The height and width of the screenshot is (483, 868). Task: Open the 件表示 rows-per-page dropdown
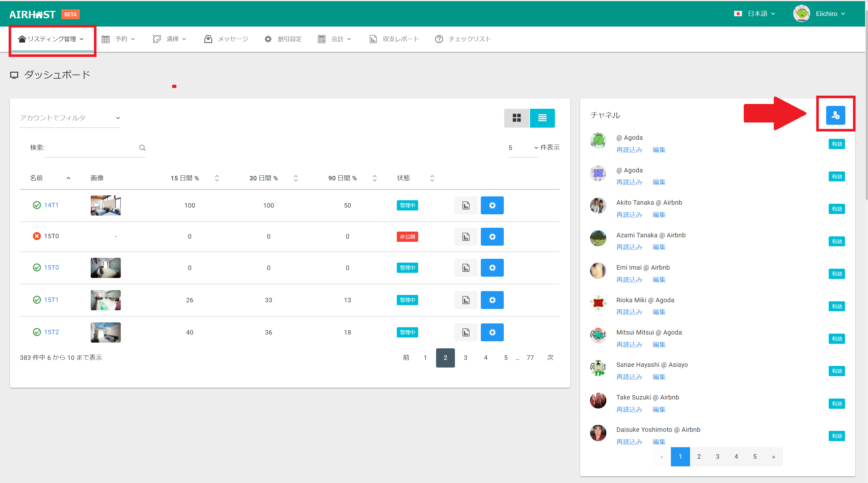coord(523,148)
